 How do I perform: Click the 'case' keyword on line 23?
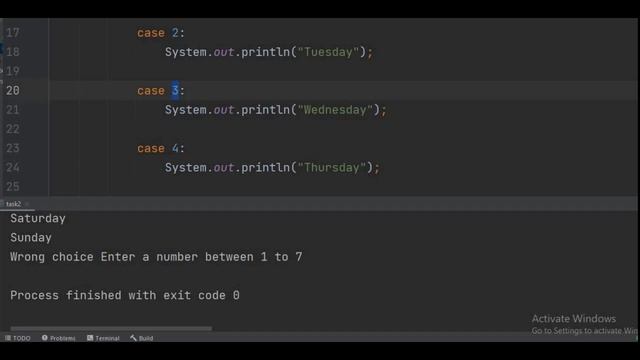[151, 148]
